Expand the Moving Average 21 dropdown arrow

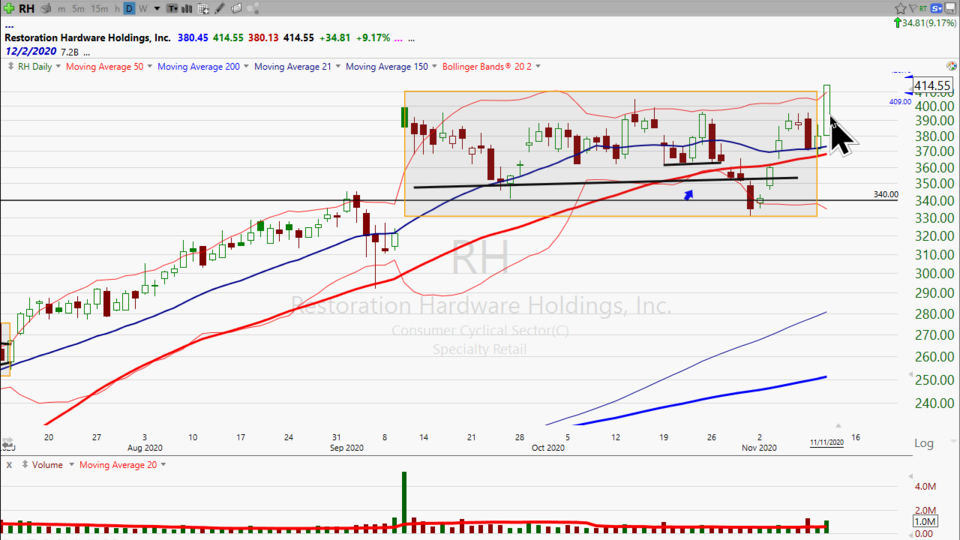pyautogui.click(x=337, y=66)
